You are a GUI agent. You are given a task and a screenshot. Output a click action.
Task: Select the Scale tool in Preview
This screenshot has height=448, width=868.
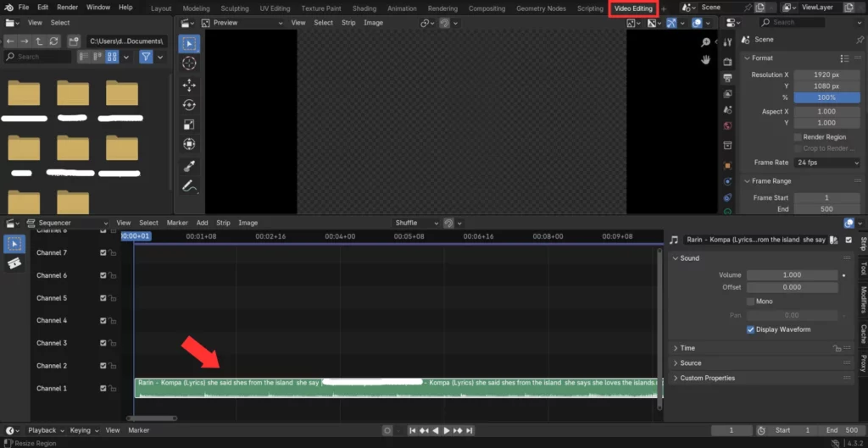189,124
